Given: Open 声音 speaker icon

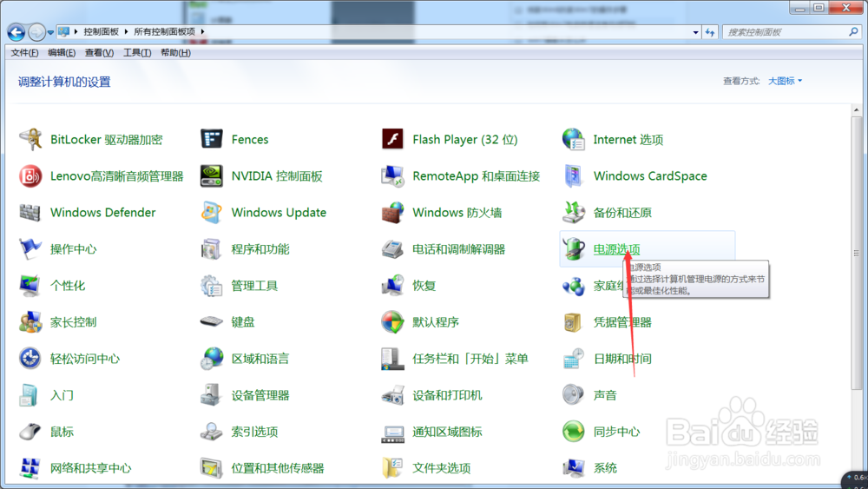Looking at the screenshot, I should click(574, 395).
